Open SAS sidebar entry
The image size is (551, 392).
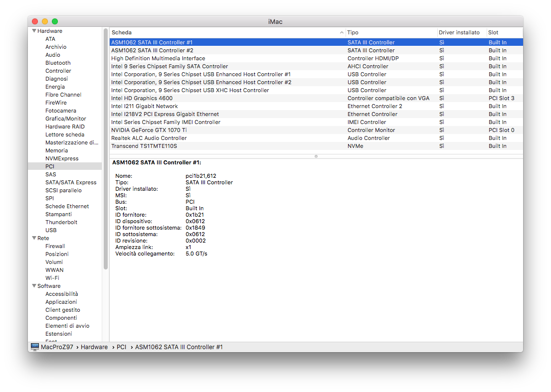coord(50,174)
